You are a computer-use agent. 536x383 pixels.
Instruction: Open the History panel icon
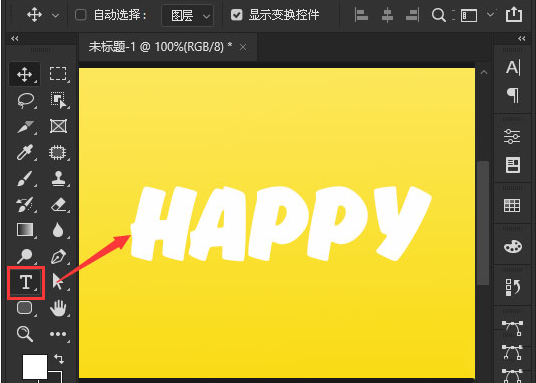coord(512,287)
